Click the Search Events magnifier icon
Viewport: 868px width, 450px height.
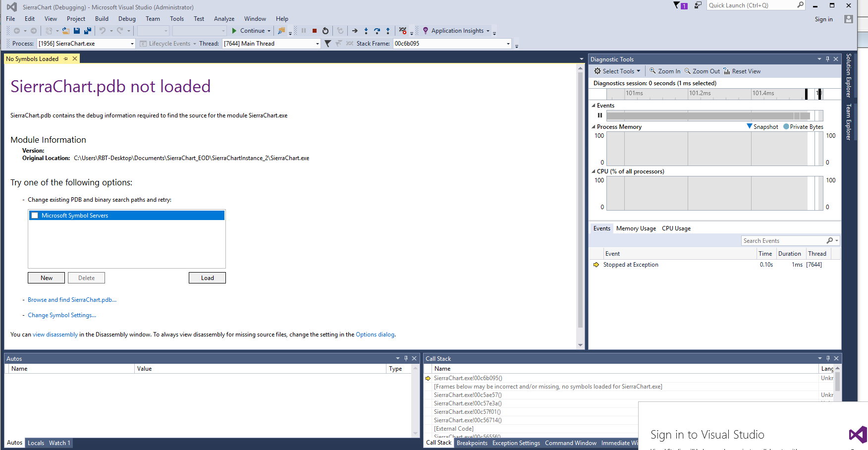(x=830, y=240)
